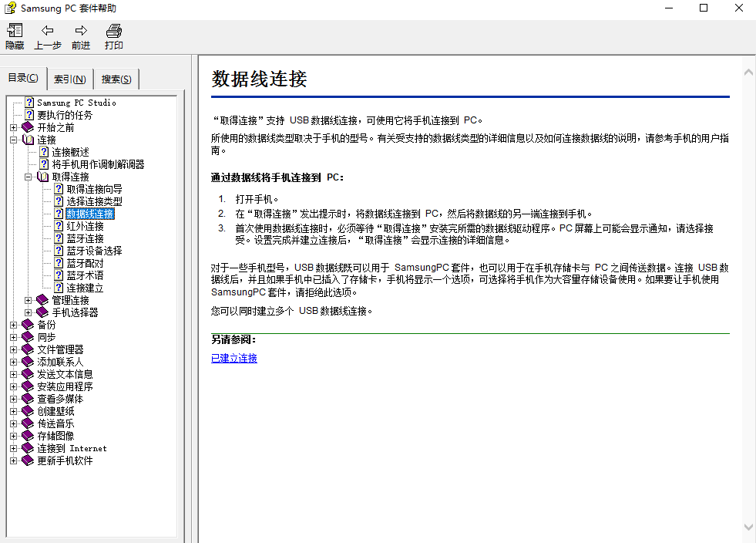Switch to the 目录(C) tab
Image resolution: width=756 pixels, height=543 pixels.
tap(23, 78)
